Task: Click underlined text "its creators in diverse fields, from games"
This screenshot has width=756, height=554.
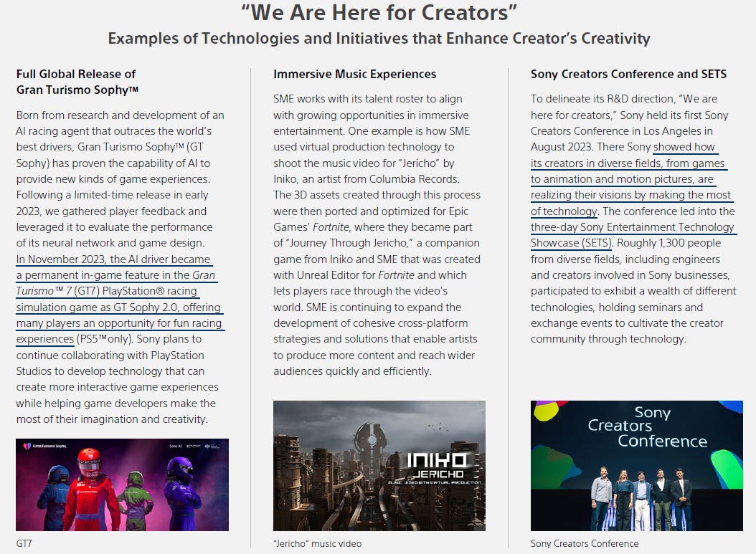Action: point(628,163)
